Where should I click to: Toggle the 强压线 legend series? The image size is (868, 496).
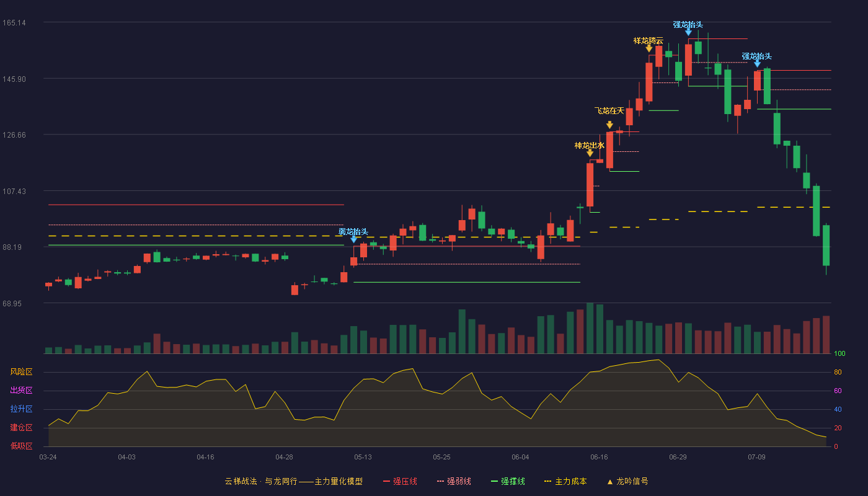tap(400, 481)
